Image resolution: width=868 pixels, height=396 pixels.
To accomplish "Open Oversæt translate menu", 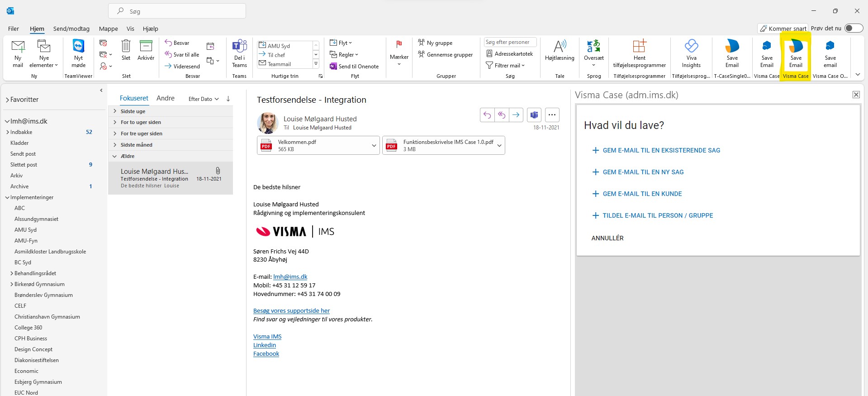I will pos(594,53).
